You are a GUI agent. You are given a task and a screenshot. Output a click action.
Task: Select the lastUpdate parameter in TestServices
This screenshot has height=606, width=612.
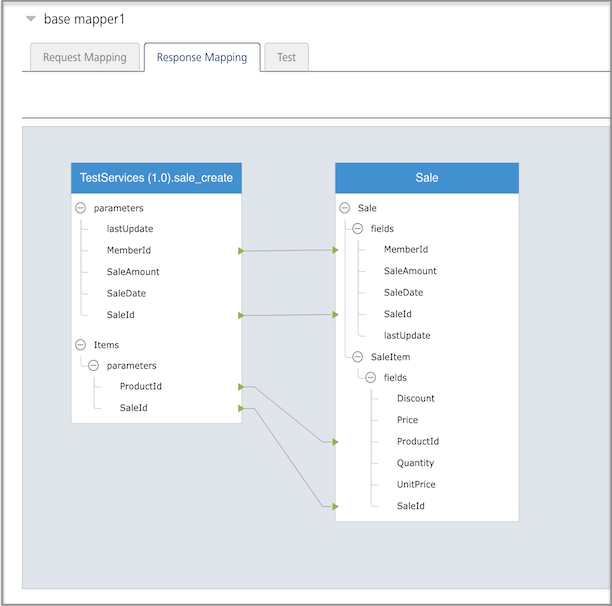(130, 229)
